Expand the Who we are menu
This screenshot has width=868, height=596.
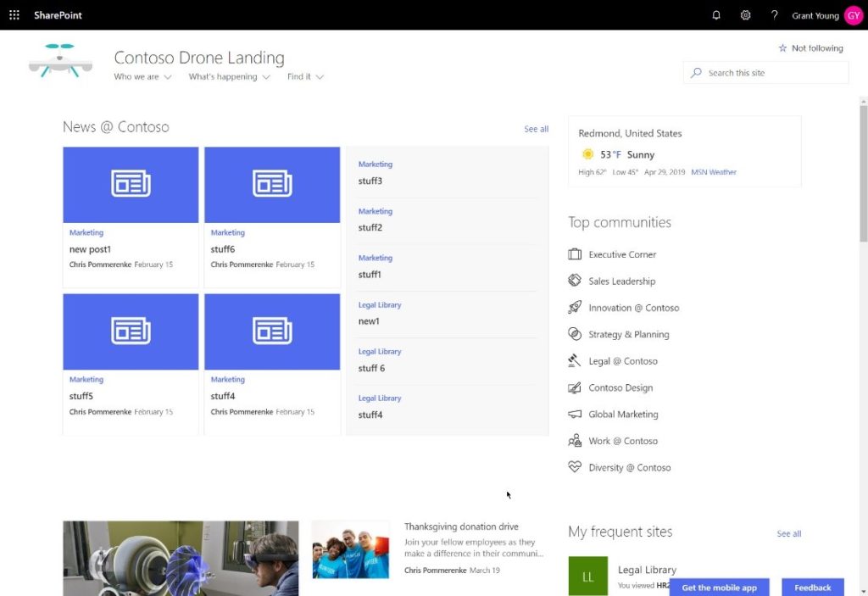click(x=142, y=77)
